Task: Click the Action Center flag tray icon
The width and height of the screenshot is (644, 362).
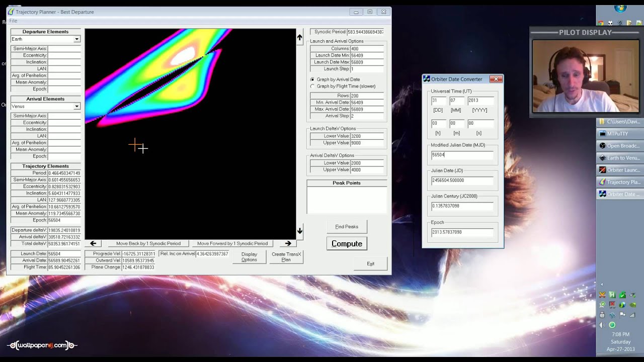Action: [622, 315]
